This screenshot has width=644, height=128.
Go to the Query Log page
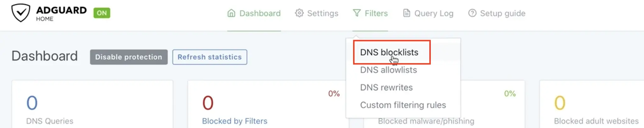coord(434,13)
